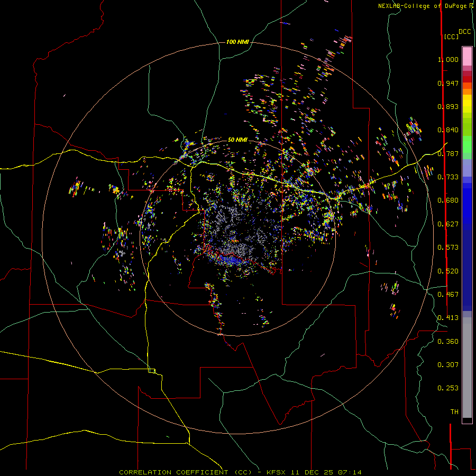Click the 0.627 legend value
This screenshot has width=476, height=476.
point(448,224)
